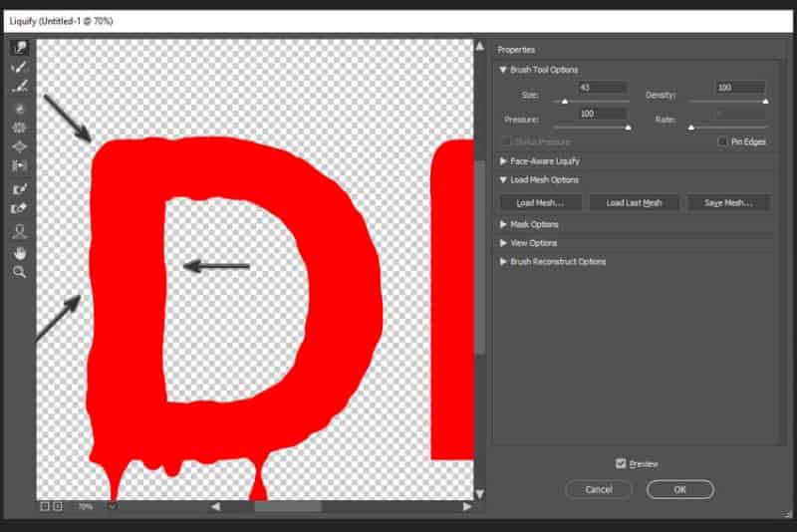The width and height of the screenshot is (797, 532).
Task: Enable the Pin Edges checkbox
Action: click(722, 141)
